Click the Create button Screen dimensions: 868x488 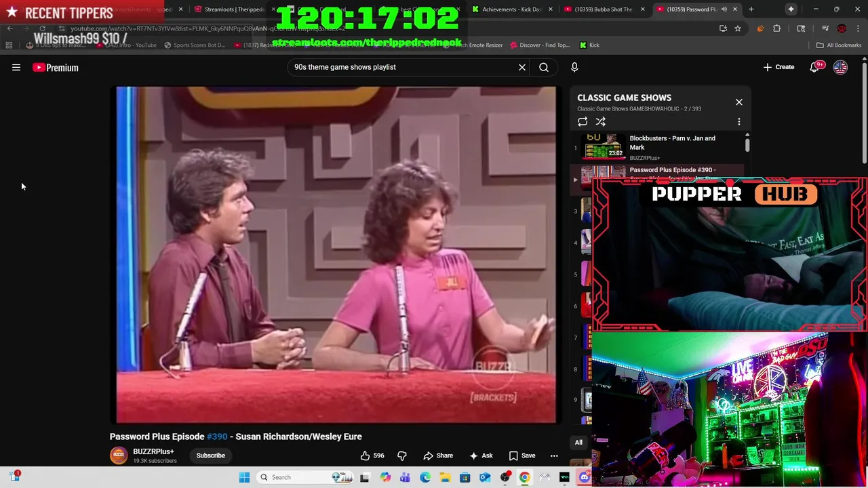778,67
